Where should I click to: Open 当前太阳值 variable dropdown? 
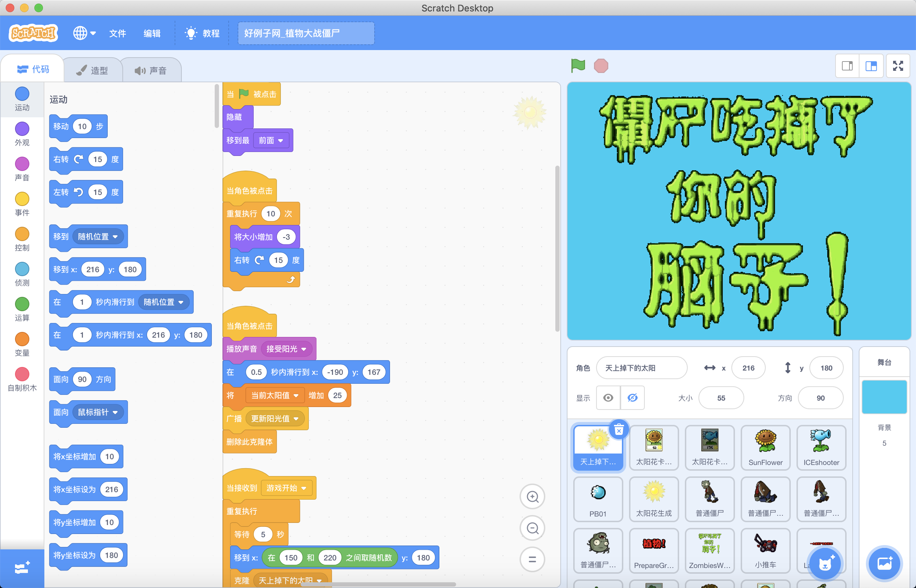[275, 396]
